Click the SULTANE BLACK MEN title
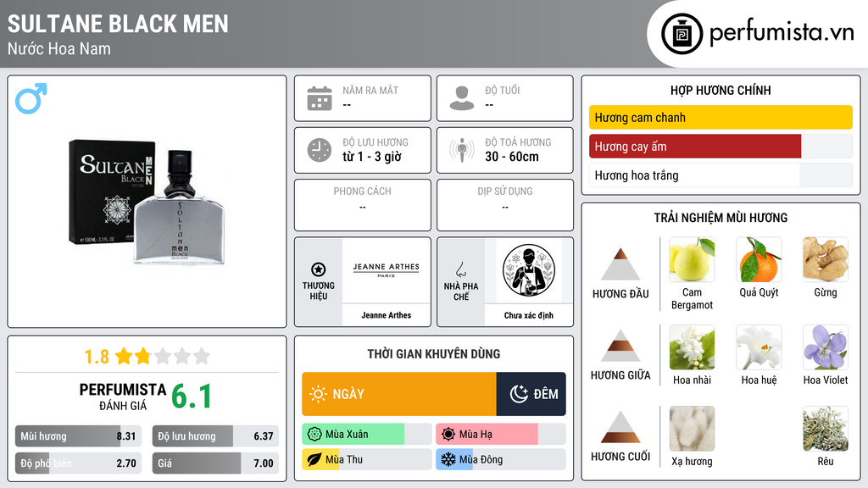This screenshot has width=868, height=488. [118, 24]
